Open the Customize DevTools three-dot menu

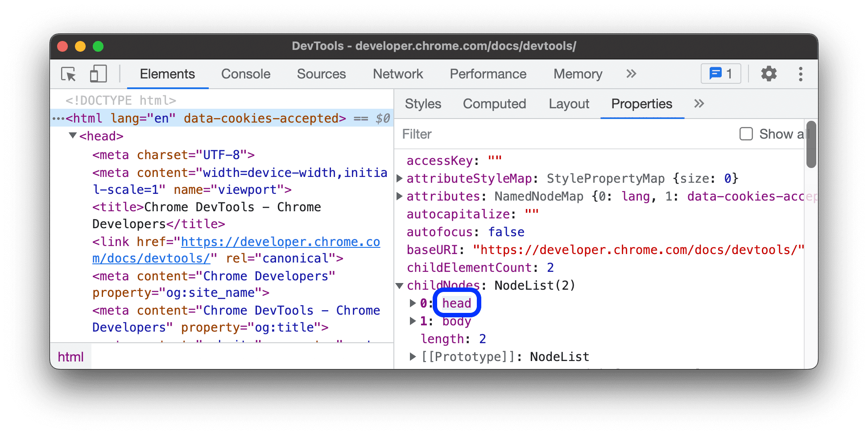pyautogui.click(x=801, y=74)
